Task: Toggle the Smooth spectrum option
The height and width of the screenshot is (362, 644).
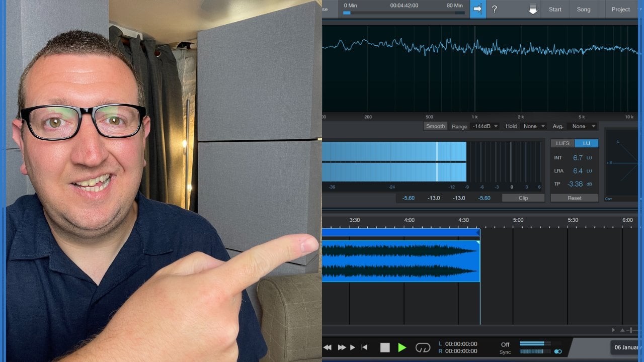Action: tap(435, 126)
